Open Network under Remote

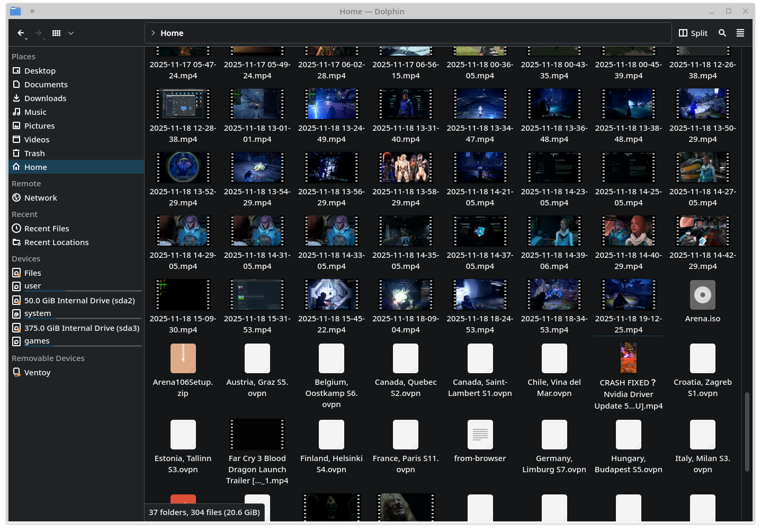(x=76, y=197)
